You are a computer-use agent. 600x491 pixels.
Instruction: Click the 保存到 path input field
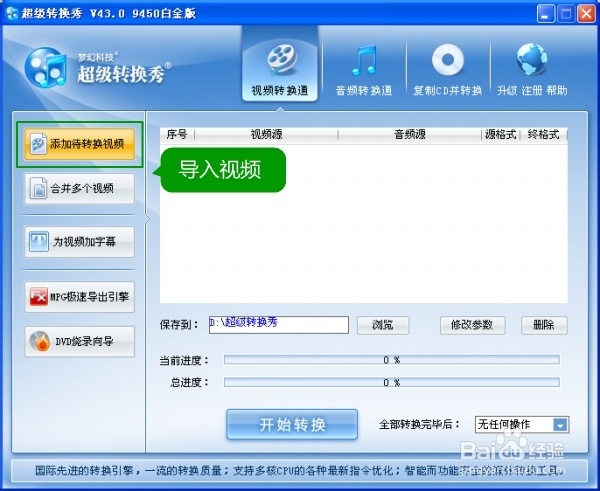(x=279, y=325)
